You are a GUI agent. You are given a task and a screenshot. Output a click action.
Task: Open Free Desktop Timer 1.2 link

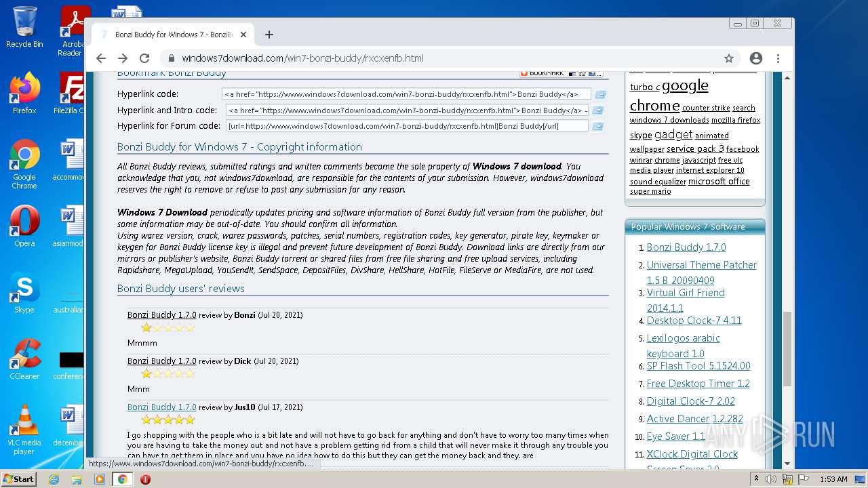click(698, 384)
